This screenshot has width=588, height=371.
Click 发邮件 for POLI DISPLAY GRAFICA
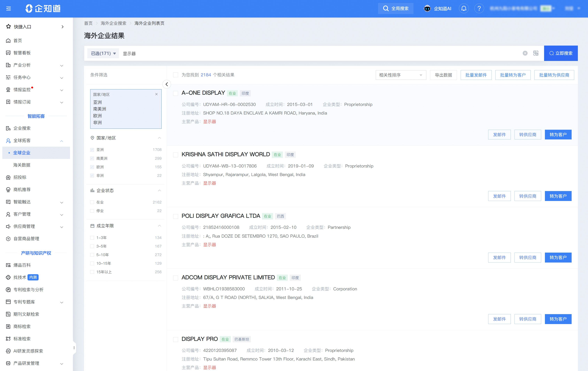[x=499, y=257]
